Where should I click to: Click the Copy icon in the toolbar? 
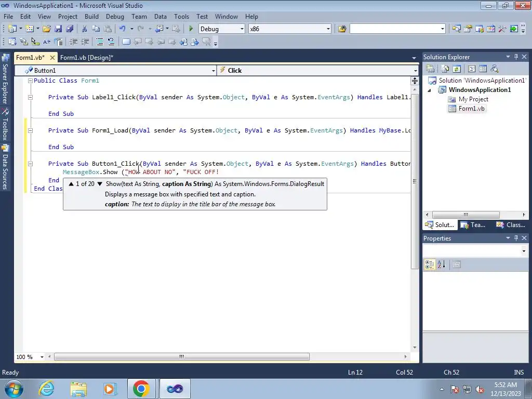[96, 29]
